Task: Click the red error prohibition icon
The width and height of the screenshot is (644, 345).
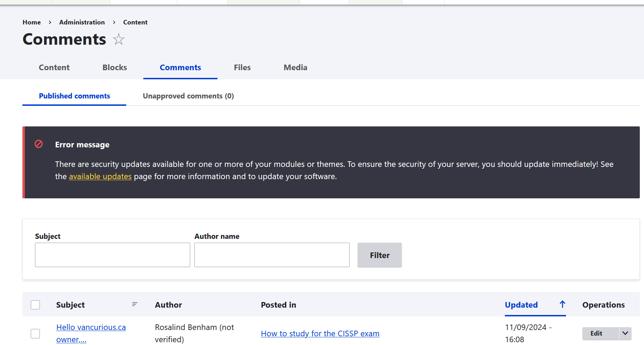Action: pyautogui.click(x=39, y=144)
